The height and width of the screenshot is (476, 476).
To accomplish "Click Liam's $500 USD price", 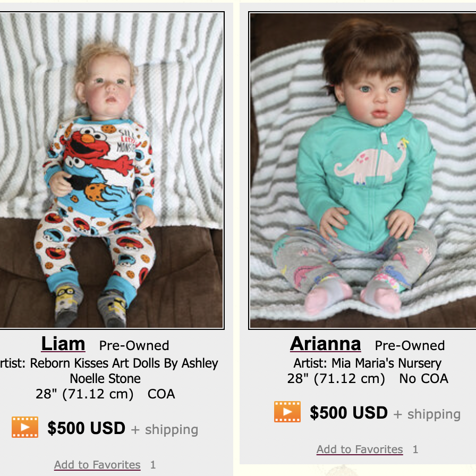I will point(86,428).
